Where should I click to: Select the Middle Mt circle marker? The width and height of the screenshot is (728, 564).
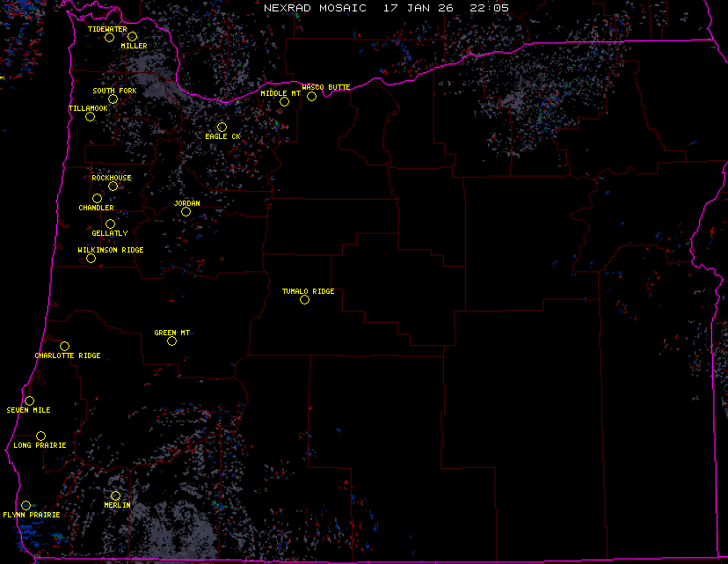285,102
